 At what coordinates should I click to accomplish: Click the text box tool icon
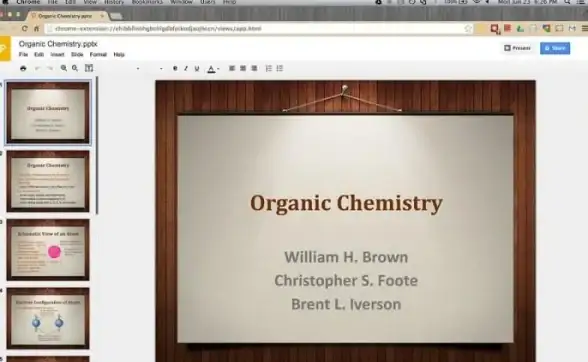coord(89,68)
